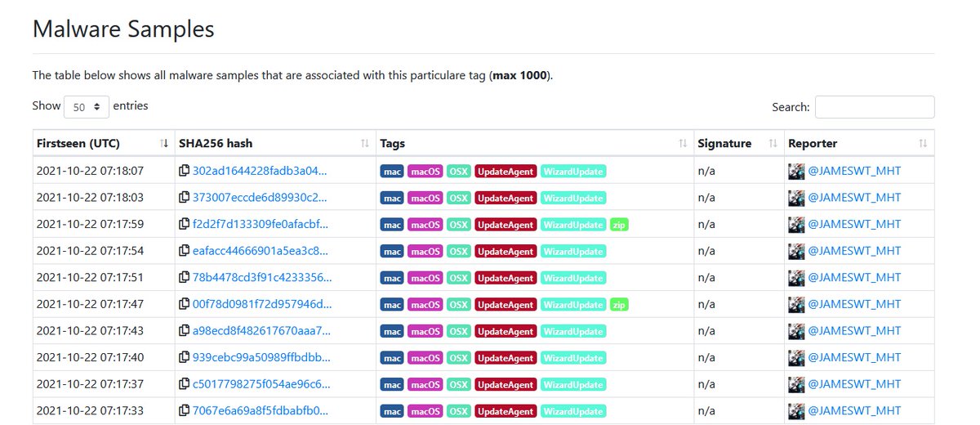Click reporter avatar in 07:17:54 row
The width and height of the screenshot is (980, 425).
point(796,251)
